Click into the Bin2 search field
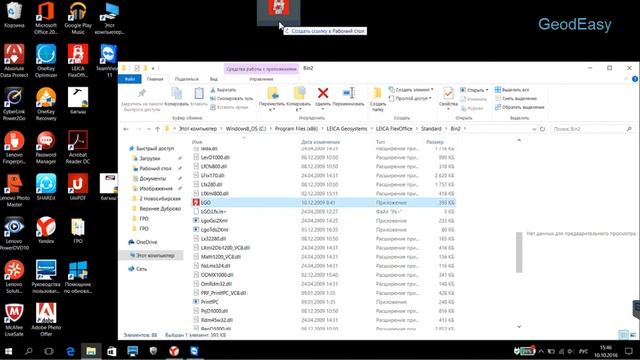 592,129
